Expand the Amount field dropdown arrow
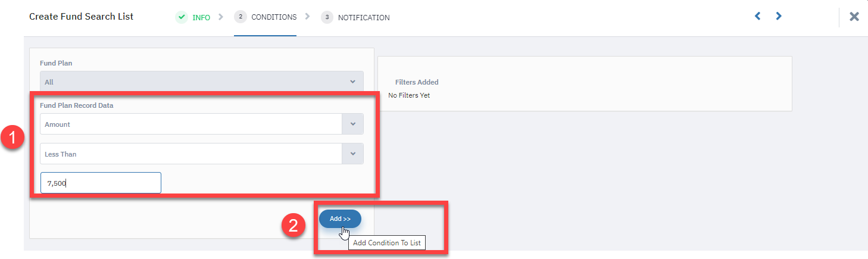The width and height of the screenshot is (868, 259). click(353, 124)
